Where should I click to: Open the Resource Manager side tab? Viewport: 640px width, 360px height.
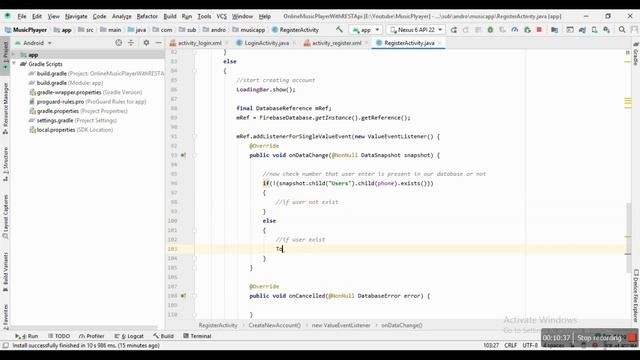[5, 109]
